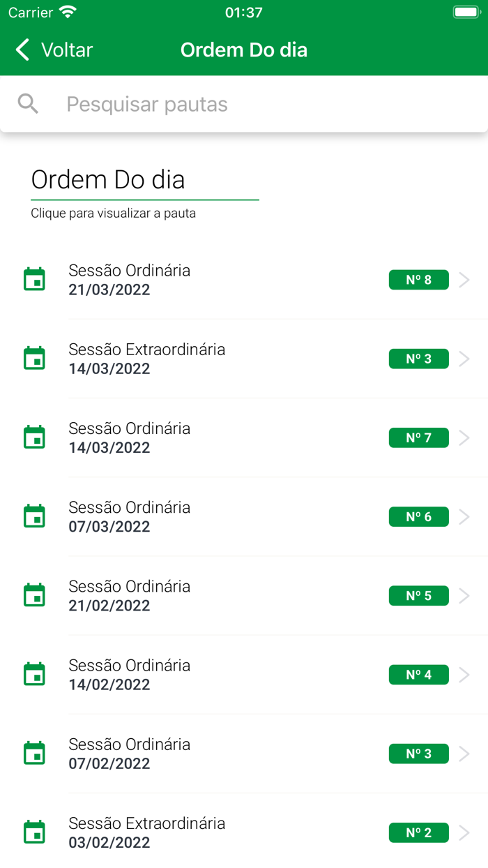Select the calendar icon beside Sessão Ordinária 07/03/2022

pos(34,516)
